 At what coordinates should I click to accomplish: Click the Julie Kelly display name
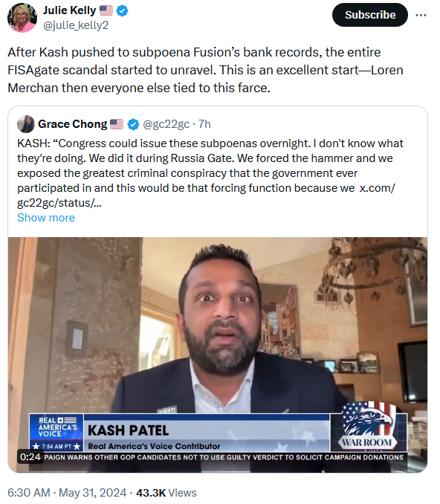coord(69,10)
